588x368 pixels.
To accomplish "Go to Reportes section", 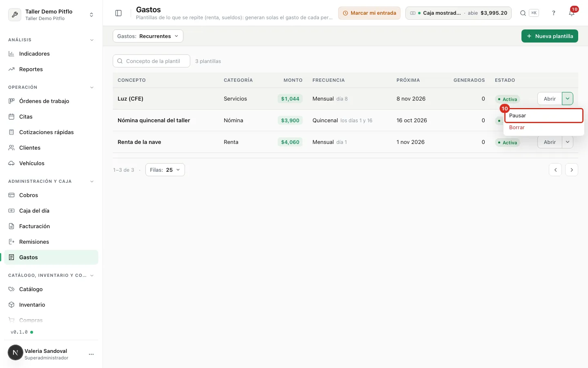I will [51, 69].
